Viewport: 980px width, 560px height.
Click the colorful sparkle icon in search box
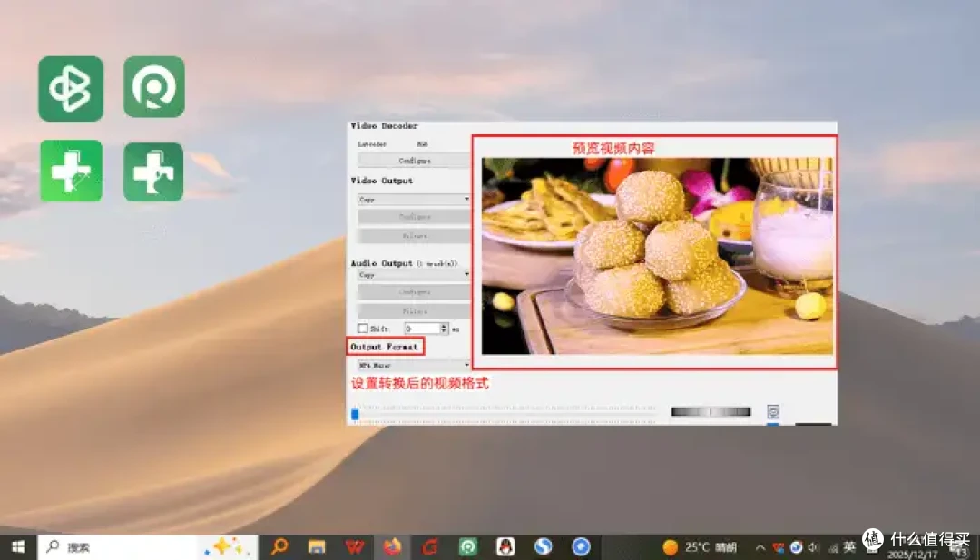pos(228,547)
